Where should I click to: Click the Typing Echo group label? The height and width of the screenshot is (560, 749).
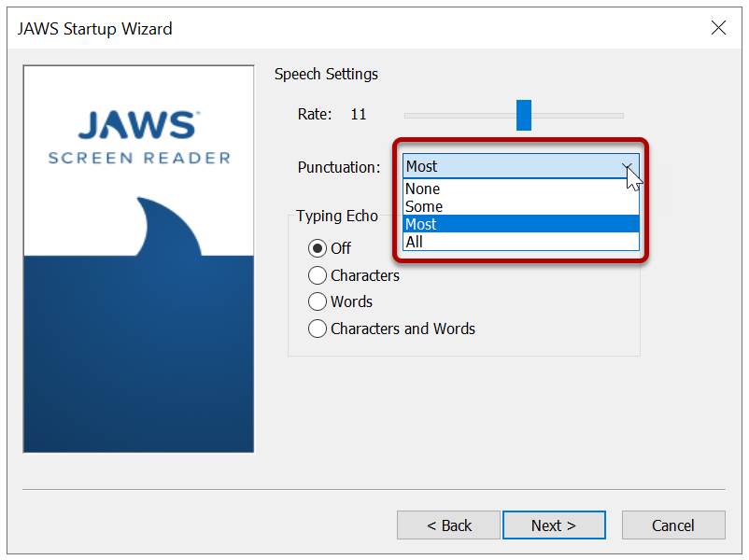coord(337,216)
